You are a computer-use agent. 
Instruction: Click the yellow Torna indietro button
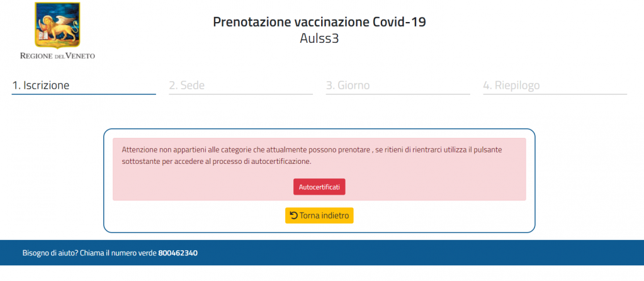click(319, 215)
